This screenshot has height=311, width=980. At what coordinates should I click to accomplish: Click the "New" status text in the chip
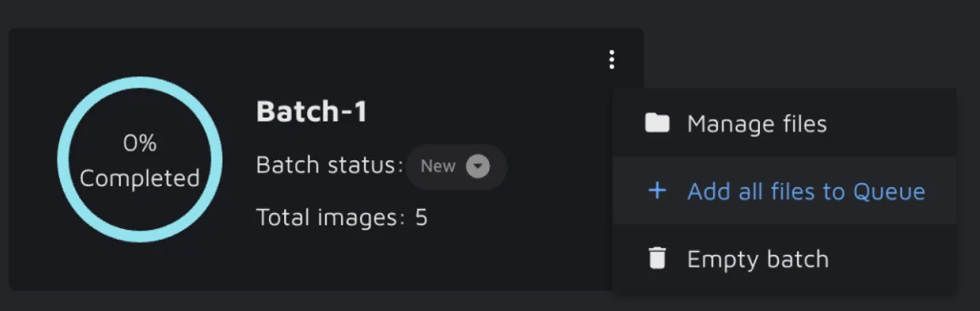click(438, 167)
